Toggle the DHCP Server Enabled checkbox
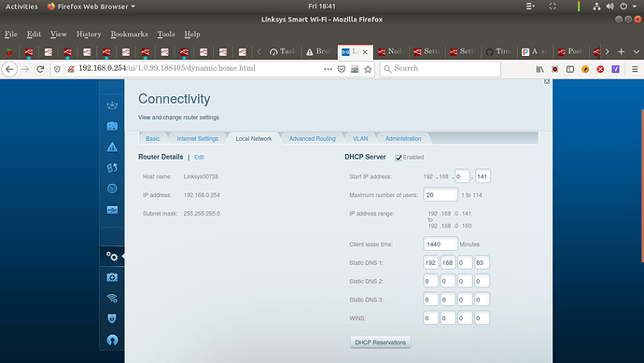644x363 pixels. click(x=399, y=158)
